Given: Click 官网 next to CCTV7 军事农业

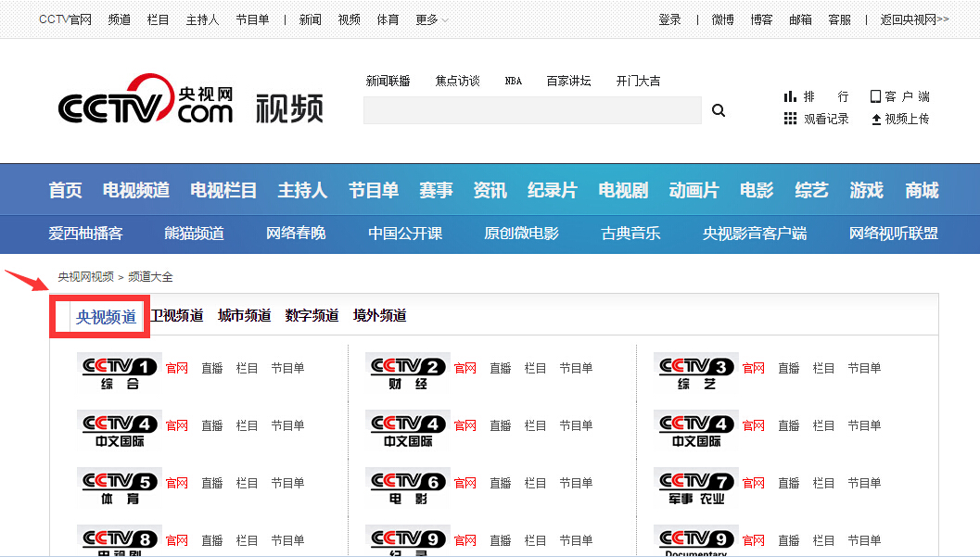Looking at the screenshot, I should coord(753,483).
